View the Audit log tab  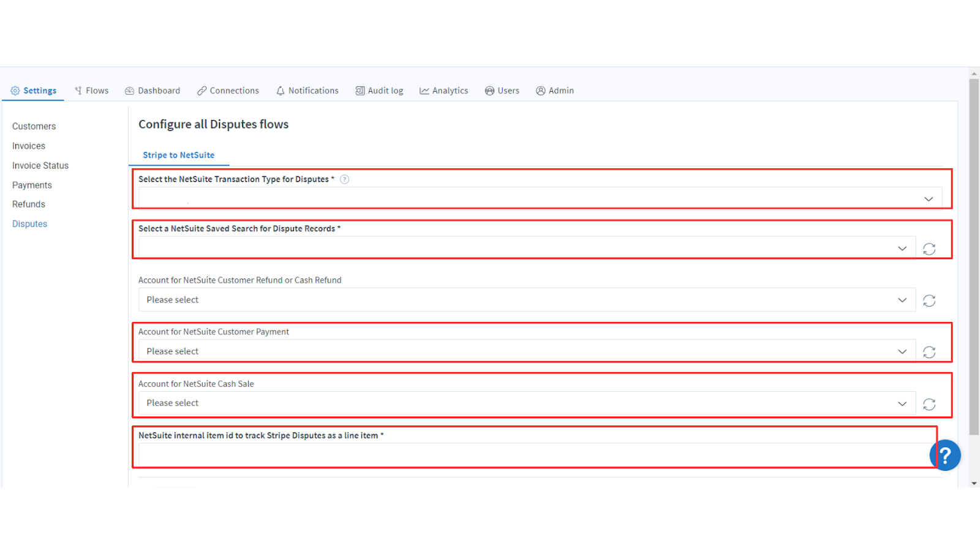pyautogui.click(x=379, y=91)
